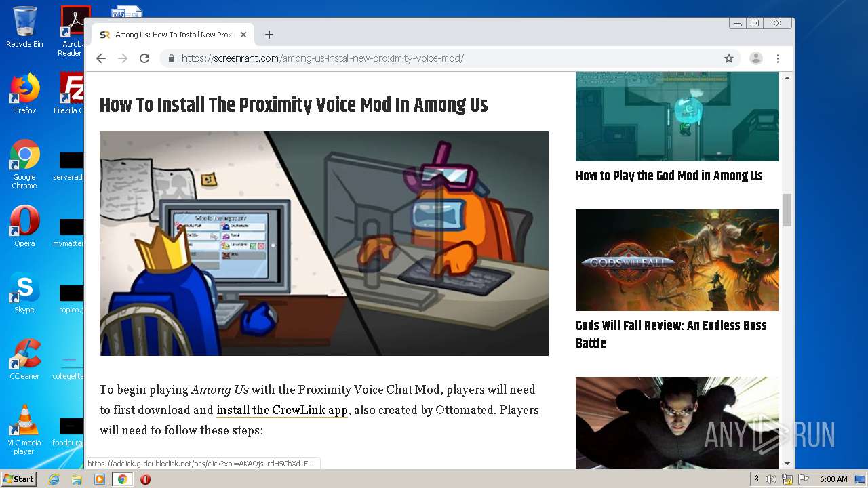
Task: Open the serveradi desktop file
Action: pyautogui.click(x=69, y=165)
